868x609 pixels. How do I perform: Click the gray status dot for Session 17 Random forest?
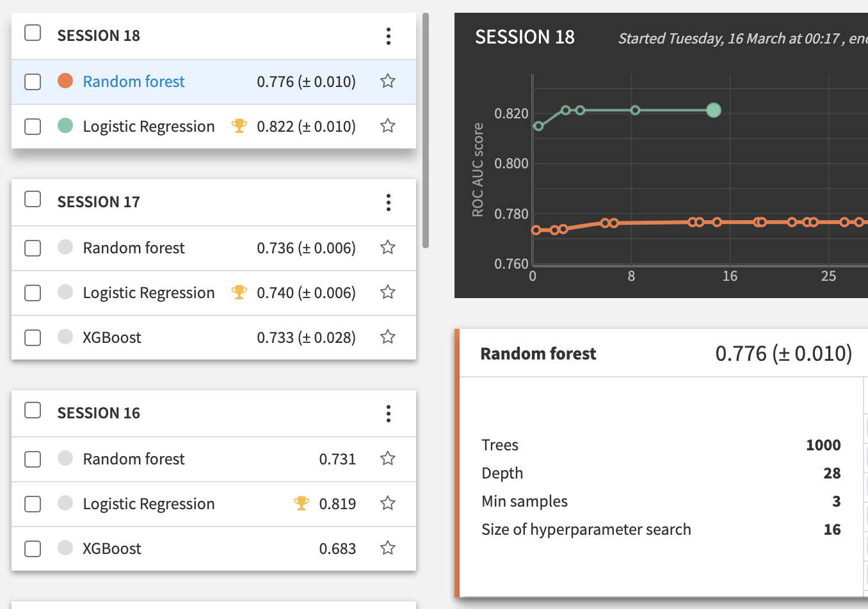(65, 247)
